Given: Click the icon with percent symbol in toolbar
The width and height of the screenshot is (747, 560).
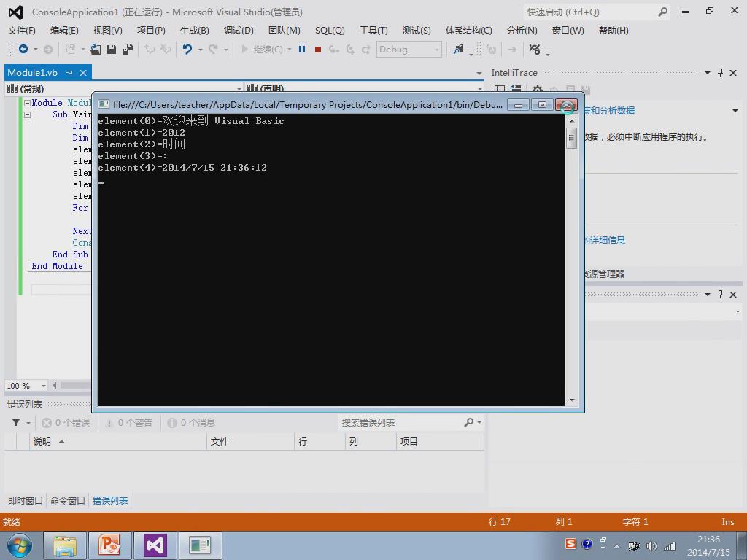Looking at the screenshot, I should click(535, 49).
